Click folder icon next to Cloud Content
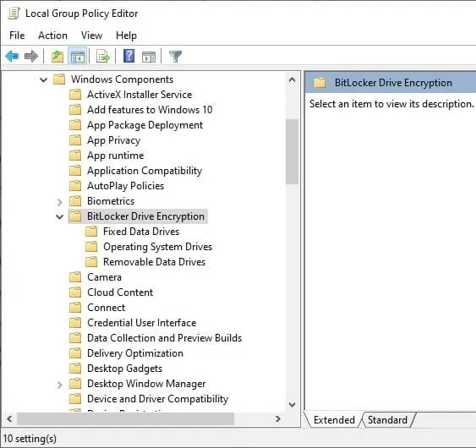476x448 pixels. coord(75,292)
